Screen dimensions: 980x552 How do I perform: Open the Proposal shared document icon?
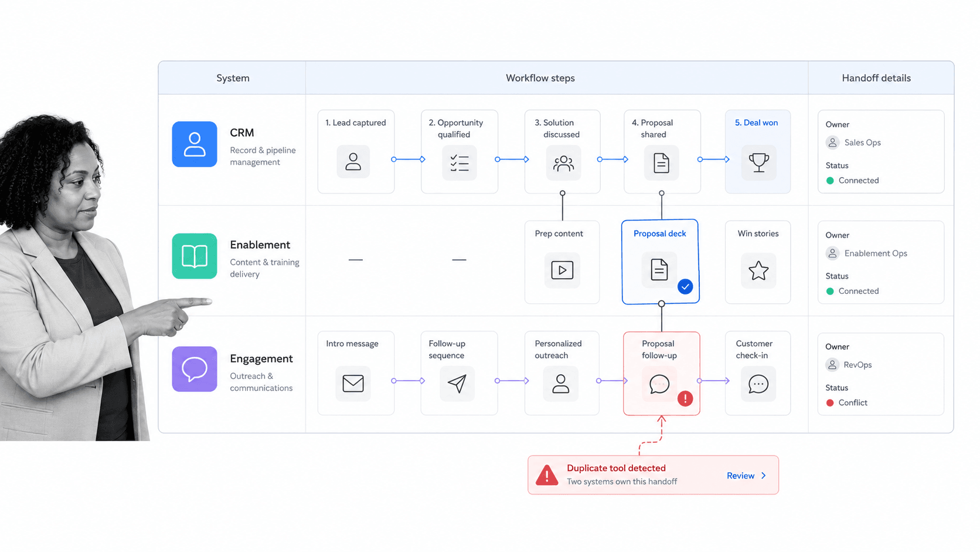coord(661,162)
